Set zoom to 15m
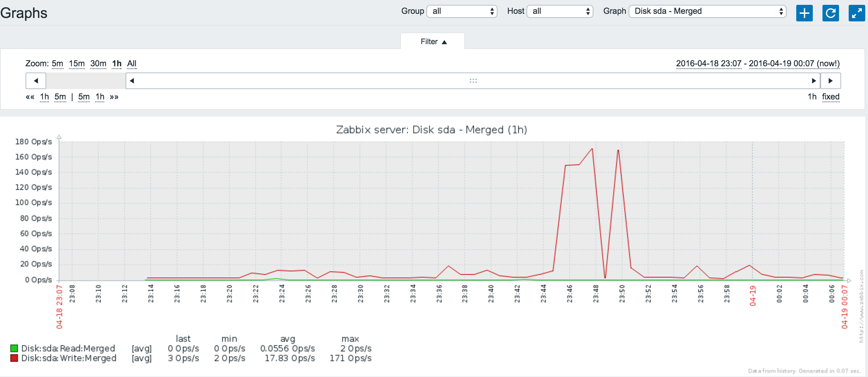 coord(77,64)
